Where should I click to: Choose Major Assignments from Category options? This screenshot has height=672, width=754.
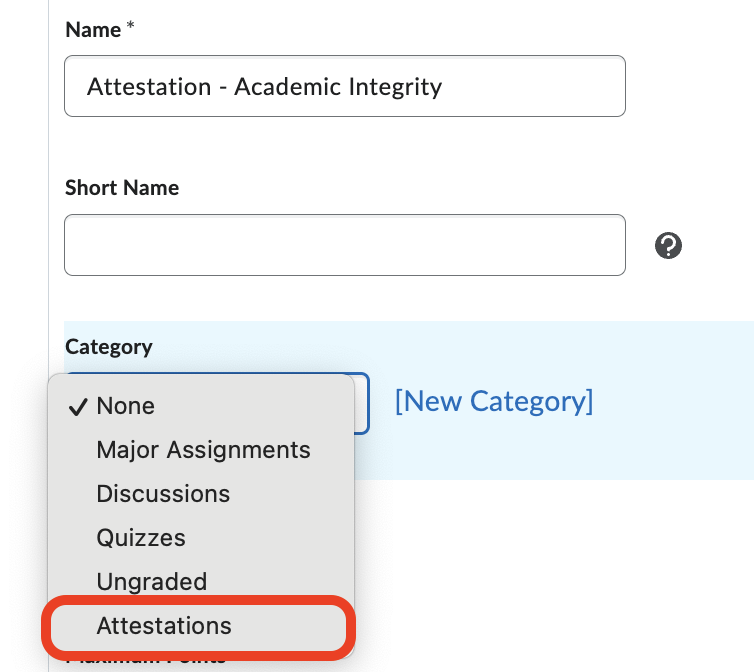[203, 450]
